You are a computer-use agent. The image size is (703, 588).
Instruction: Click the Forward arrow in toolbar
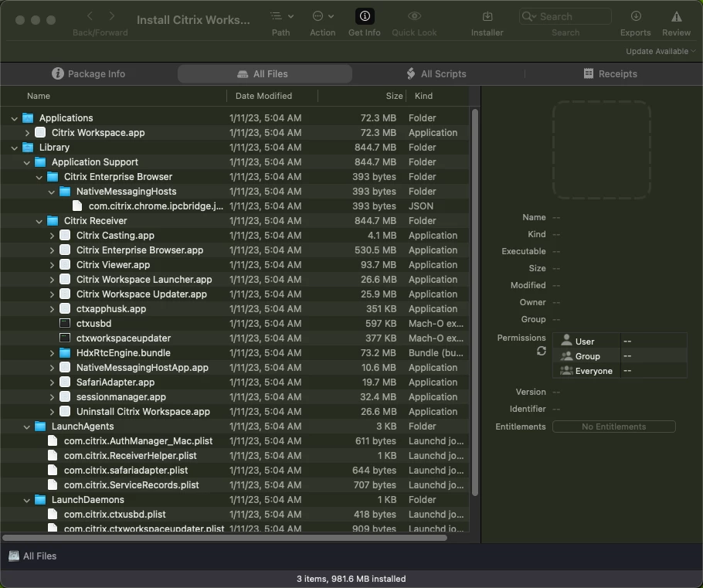click(x=112, y=16)
